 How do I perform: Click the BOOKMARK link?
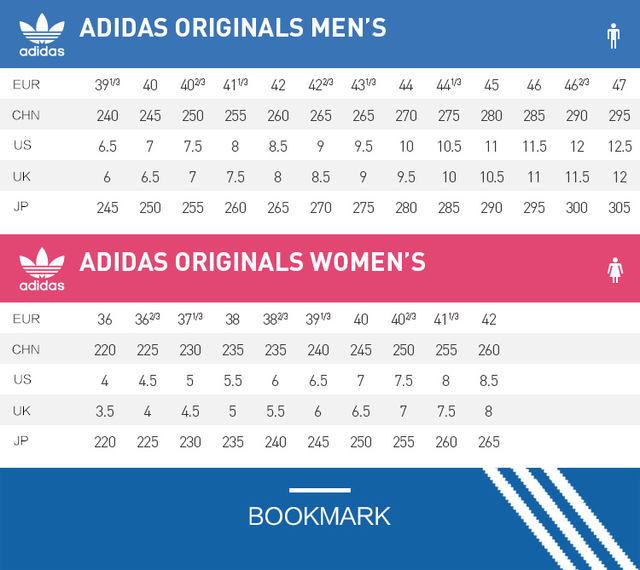[x=319, y=517]
